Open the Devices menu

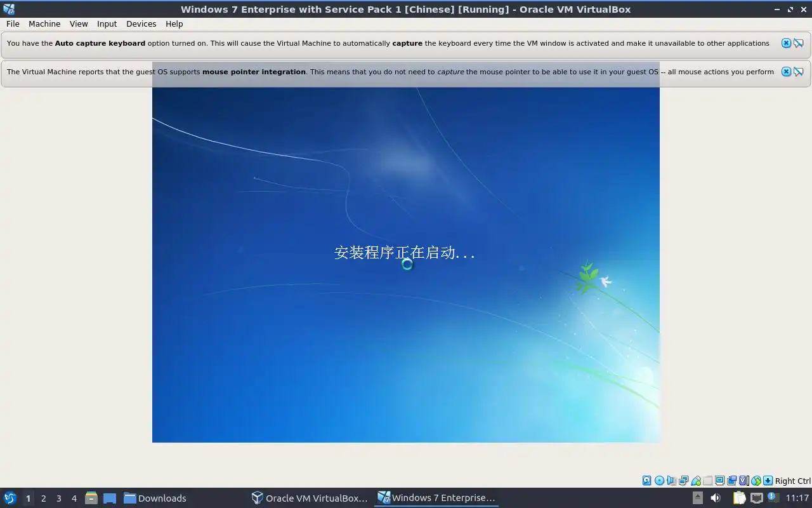pyautogui.click(x=141, y=23)
